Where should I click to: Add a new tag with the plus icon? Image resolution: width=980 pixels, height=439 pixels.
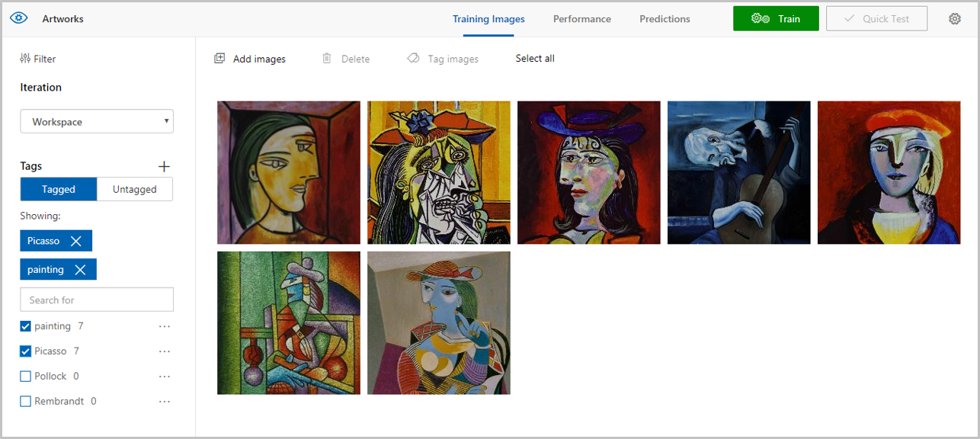tap(164, 166)
